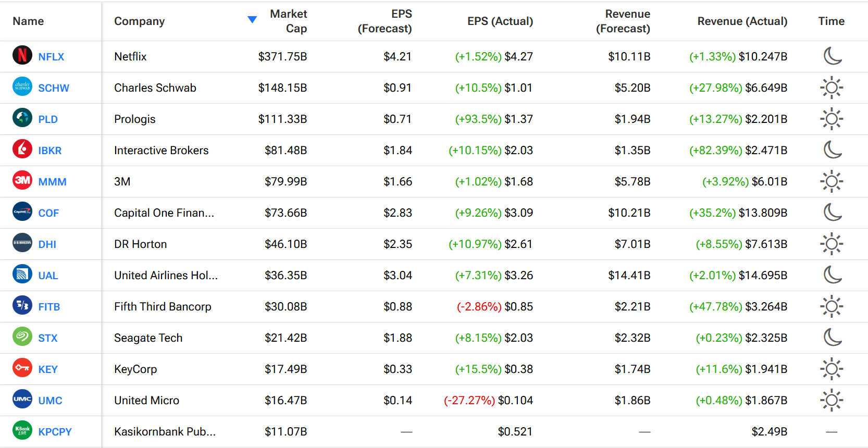Click the (+93.5%) $1.37 EPS actual cell

(x=494, y=119)
